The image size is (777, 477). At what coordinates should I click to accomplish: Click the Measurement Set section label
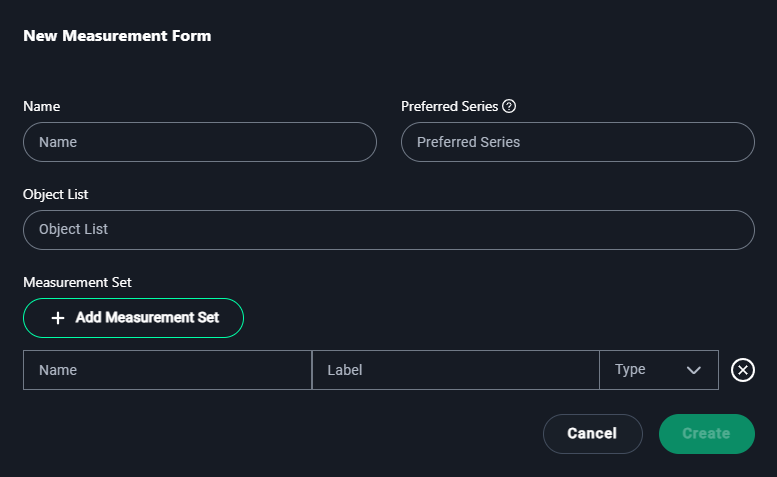(x=77, y=282)
